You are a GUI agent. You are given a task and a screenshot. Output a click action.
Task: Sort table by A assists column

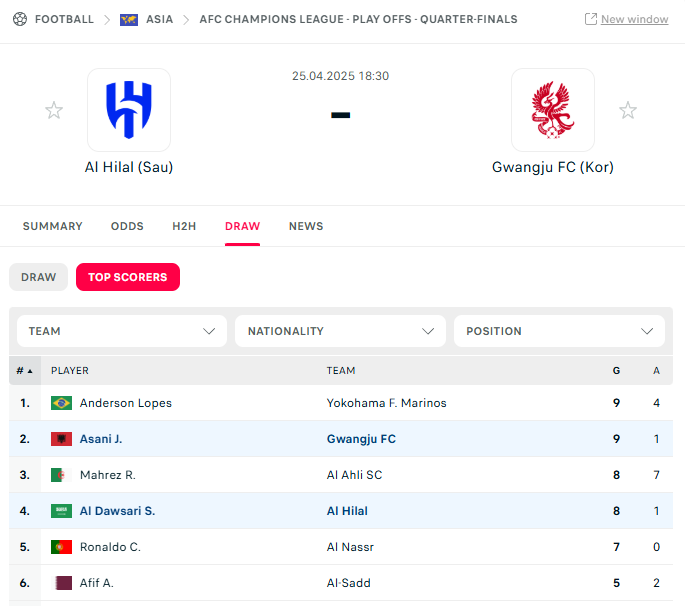pyautogui.click(x=656, y=371)
